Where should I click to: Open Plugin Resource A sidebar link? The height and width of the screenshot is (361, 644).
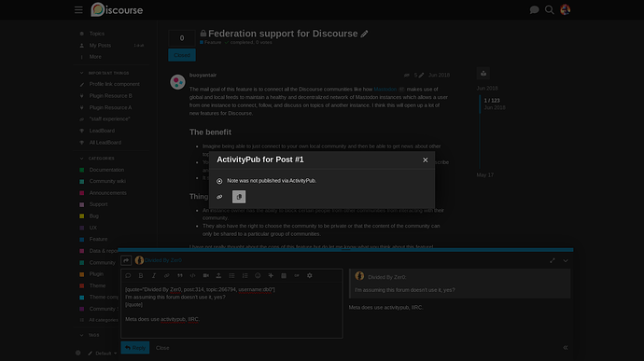110,107
